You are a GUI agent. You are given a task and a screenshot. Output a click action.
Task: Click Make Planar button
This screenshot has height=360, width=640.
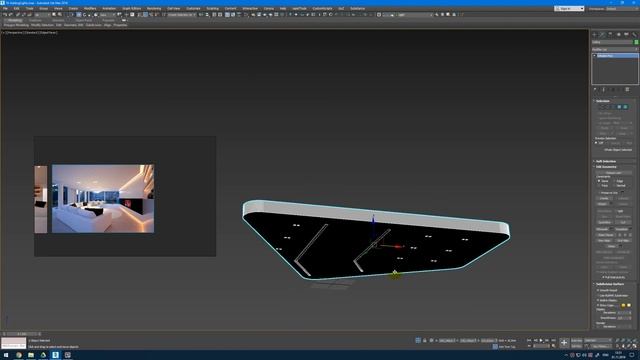[x=604, y=235]
